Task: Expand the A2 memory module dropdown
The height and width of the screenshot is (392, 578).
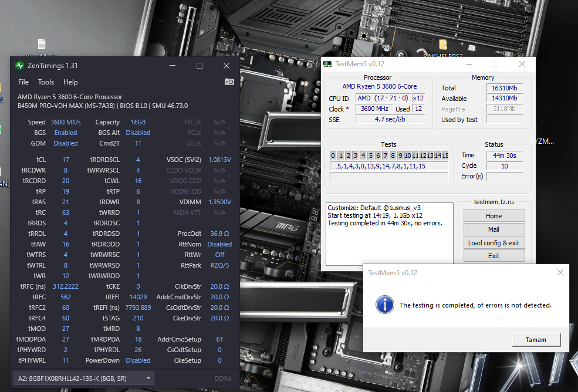Action: (84, 379)
